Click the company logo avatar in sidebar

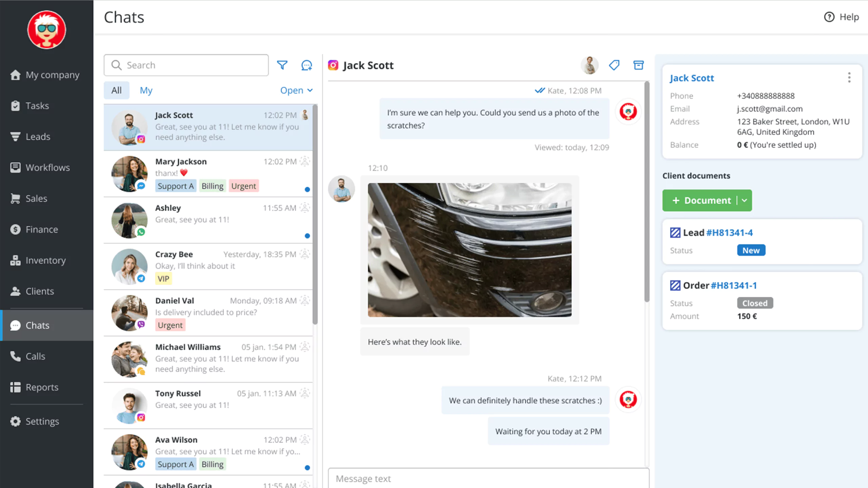pos(46,30)
